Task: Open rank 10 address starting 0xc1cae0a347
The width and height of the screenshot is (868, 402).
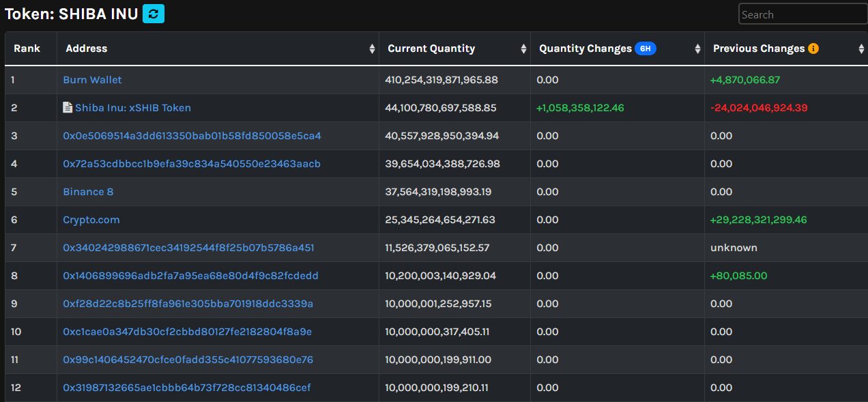Action: (188, 332)
